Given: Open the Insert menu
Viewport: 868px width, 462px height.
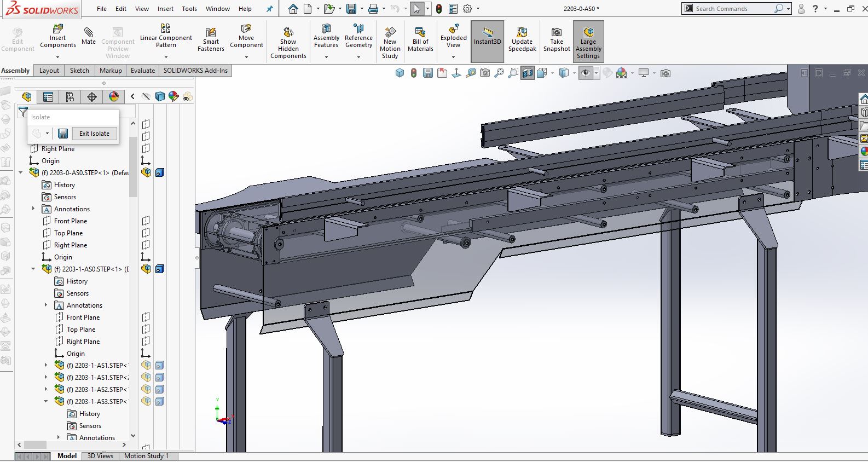Looking at the screenshot, I should [165, 9].
